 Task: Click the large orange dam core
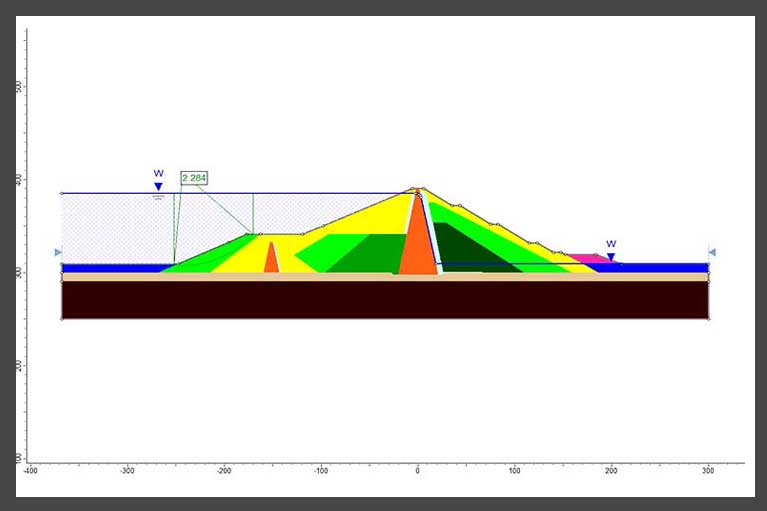416,245
